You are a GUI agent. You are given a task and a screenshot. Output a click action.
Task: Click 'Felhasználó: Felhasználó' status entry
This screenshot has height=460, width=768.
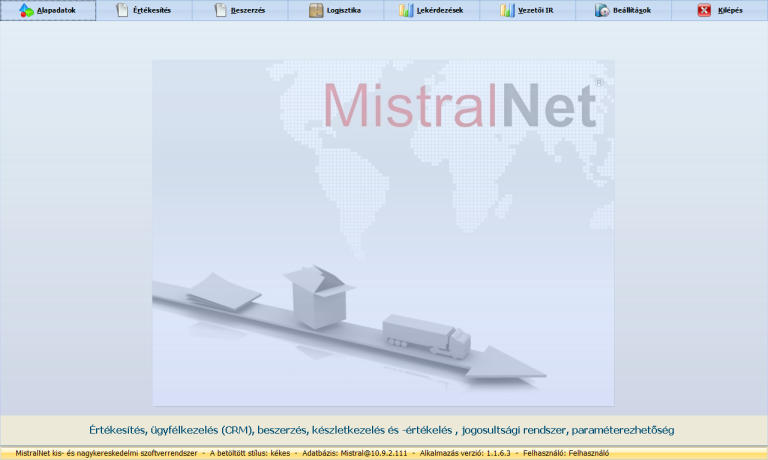point(566,453)
